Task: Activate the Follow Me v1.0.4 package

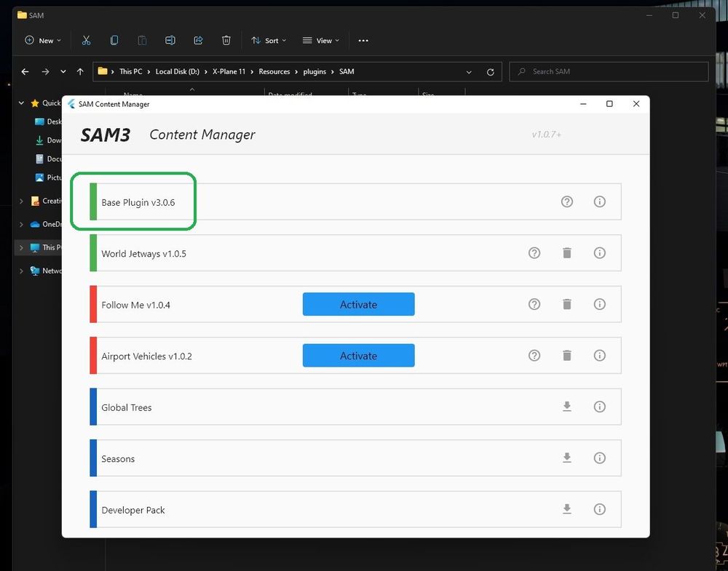Action: tap(358, 304)
